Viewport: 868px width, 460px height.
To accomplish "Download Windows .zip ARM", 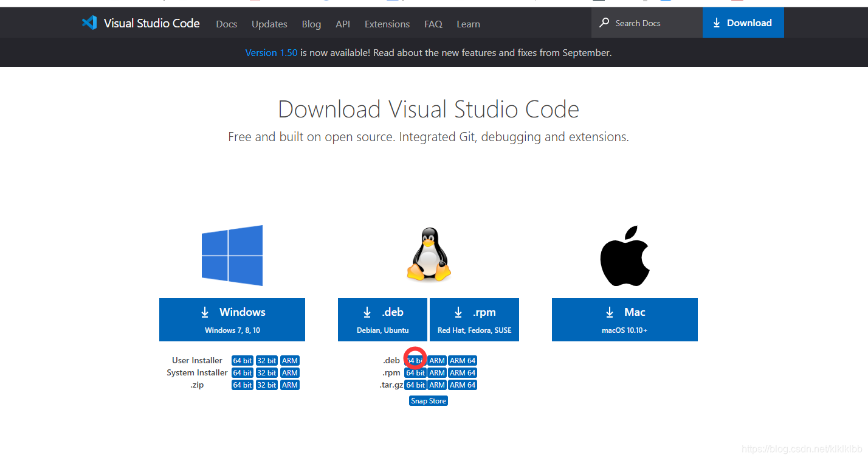I will point(290,385).
